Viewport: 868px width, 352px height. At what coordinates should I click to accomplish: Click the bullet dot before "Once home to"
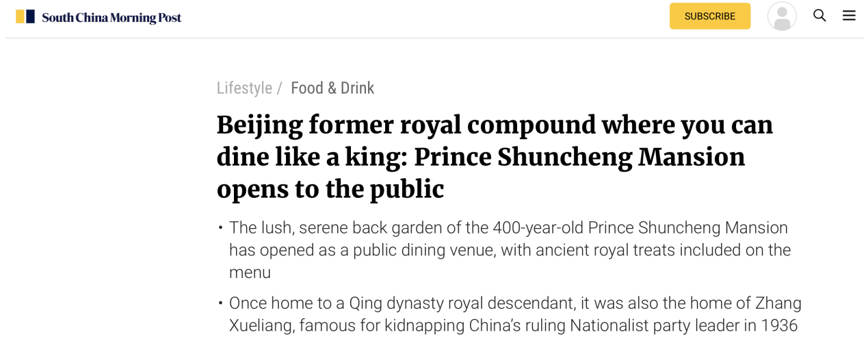[x=220, y=303]
